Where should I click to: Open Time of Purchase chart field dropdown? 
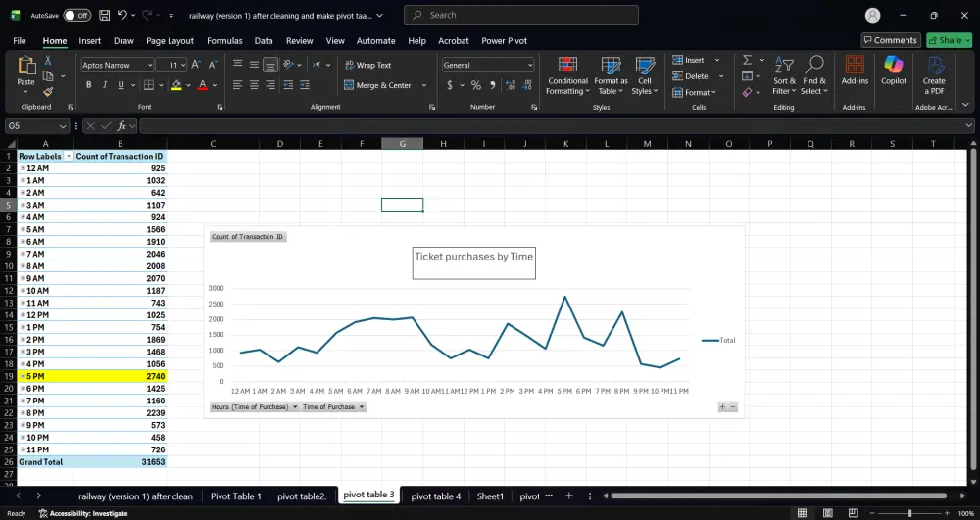pos(333,407)
